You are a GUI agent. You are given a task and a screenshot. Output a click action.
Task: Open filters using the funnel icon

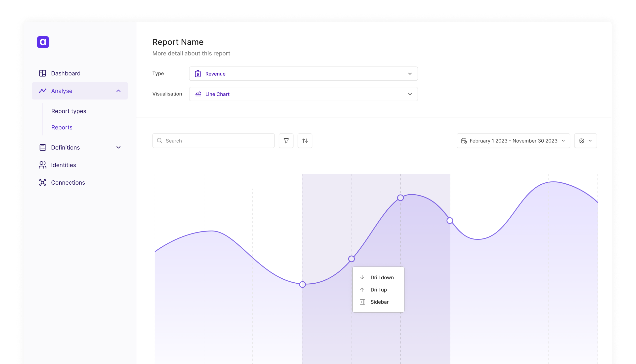tap(286, 140)
